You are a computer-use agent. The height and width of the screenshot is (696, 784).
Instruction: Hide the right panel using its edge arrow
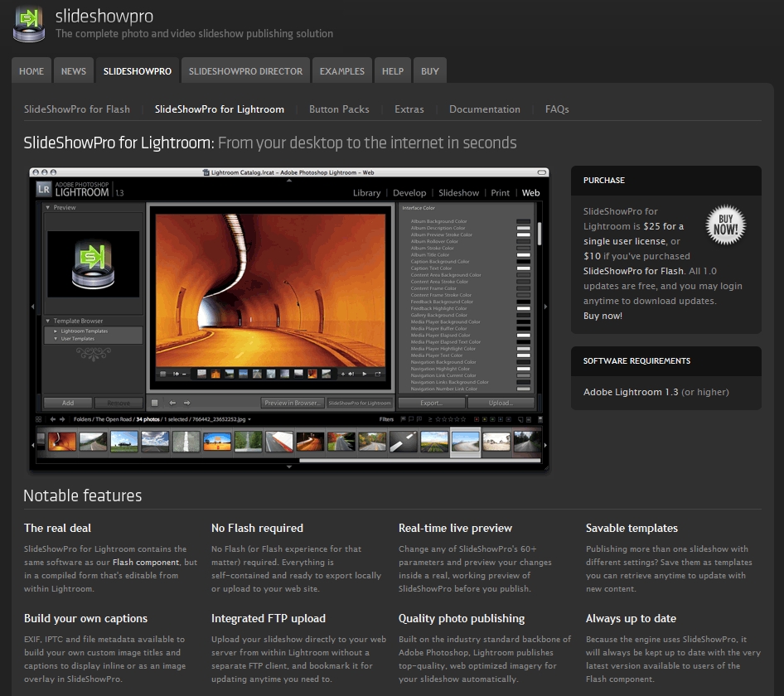click(545, 306)
